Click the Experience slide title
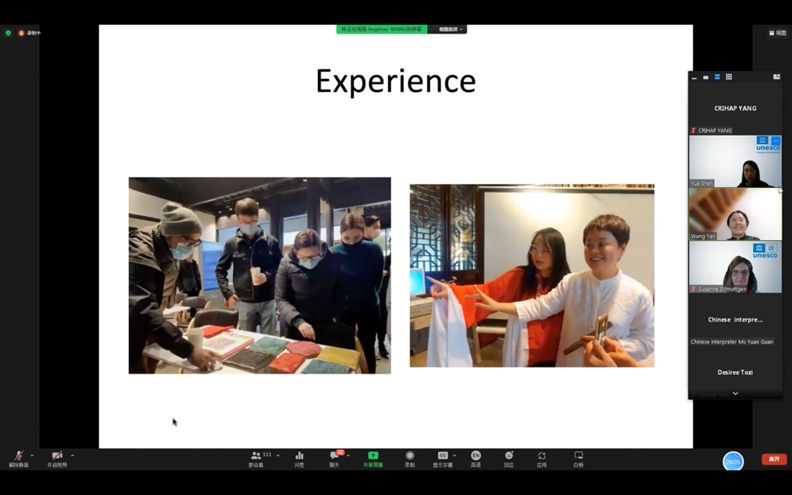The image size is (792, 495). click(396, 81)
